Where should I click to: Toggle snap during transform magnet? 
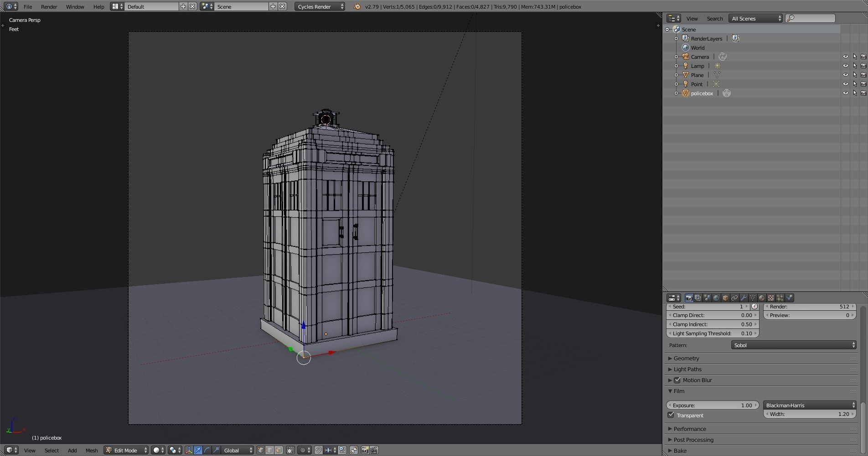coord(319,450)
